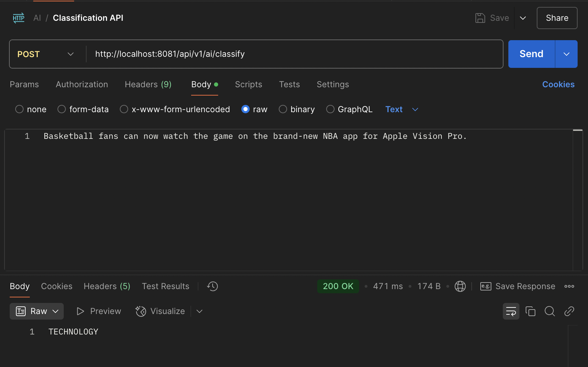The height and width of the screenshot is (367, 588).
Task: Select the none body type
Action: (x=19, y=109)
